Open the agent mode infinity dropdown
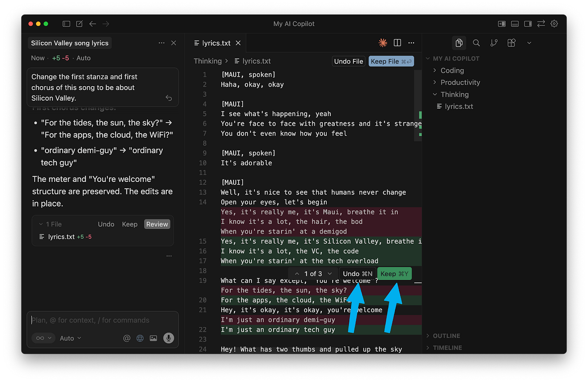This screenshot has width=588, height=382. [x=44, y=338]
